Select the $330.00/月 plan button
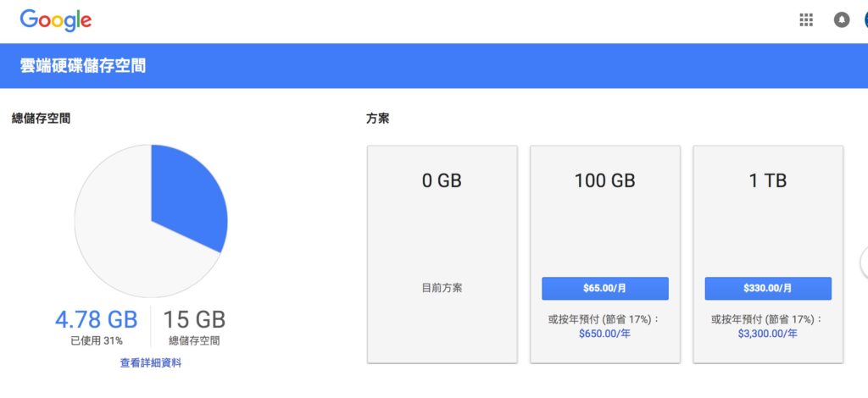 pyautogui.click(x=768, y=289)
